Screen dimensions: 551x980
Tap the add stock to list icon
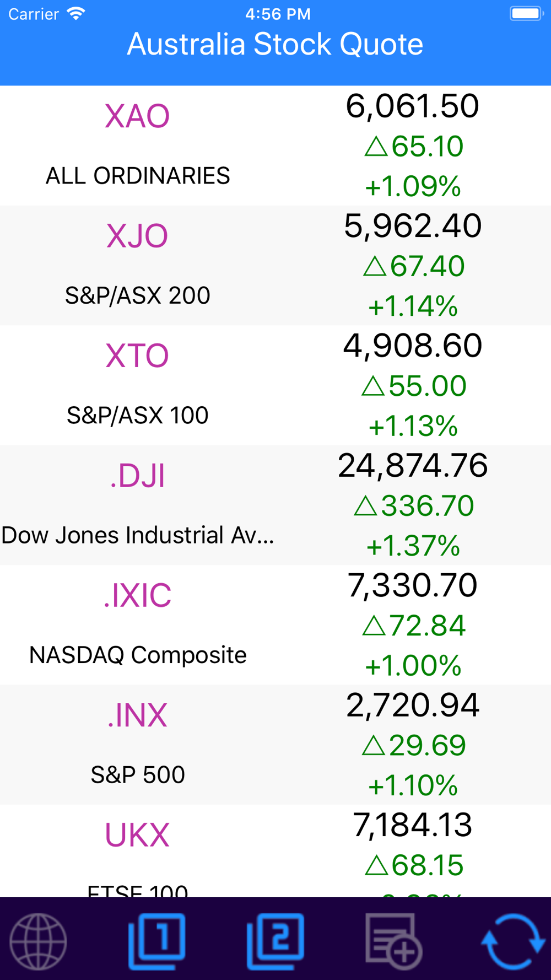click(393, 941)
